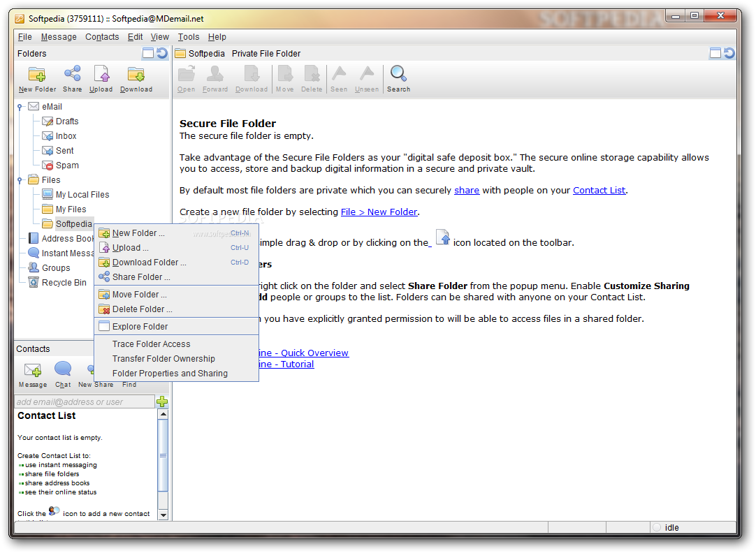Click the window icon in Softpedia folder header
Viewport: 756px width, 553px height.
715,53
